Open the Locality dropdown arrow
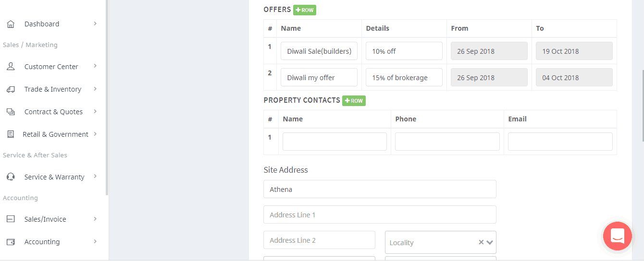Viewport: 644px width, 261px height. tap(490, 242)
